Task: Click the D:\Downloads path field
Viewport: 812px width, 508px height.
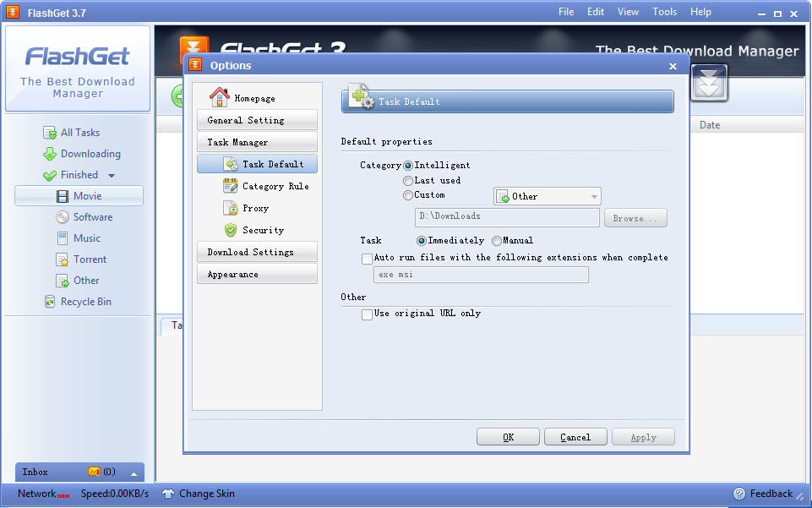Action: 507,217
